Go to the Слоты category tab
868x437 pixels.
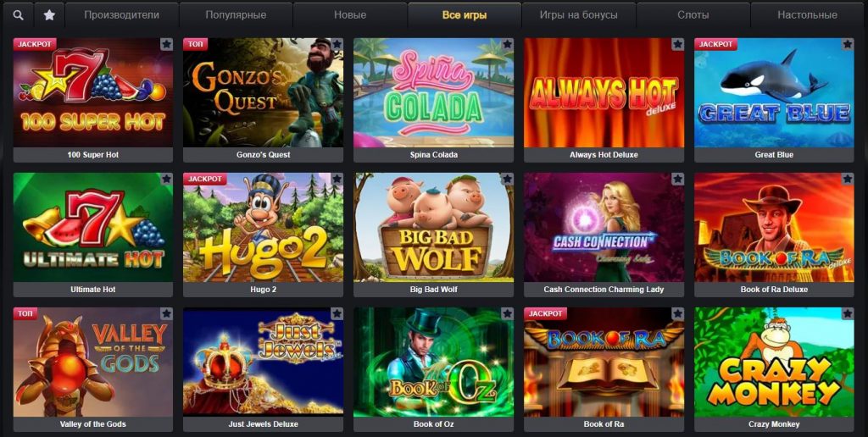(693, 15)
